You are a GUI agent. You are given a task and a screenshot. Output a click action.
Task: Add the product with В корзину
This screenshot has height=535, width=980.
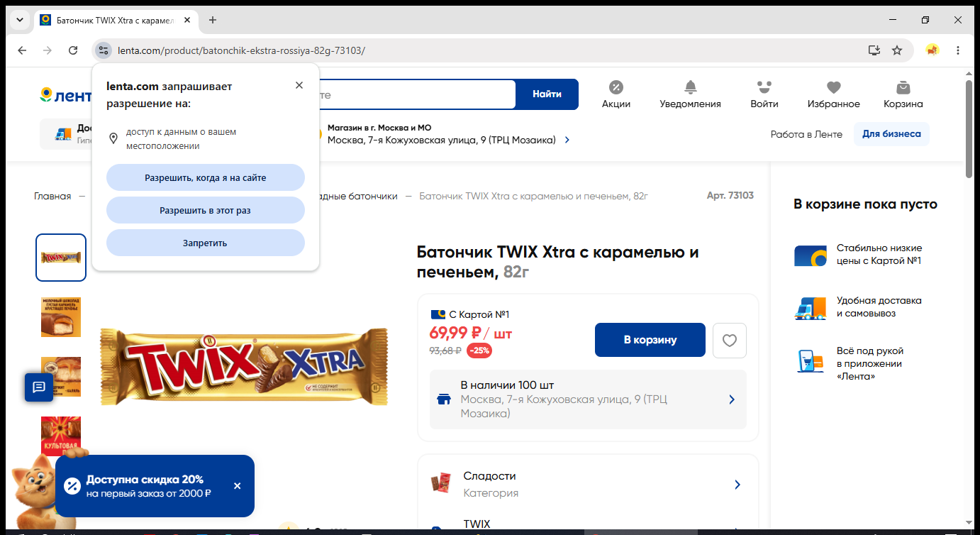click(650, 340)
